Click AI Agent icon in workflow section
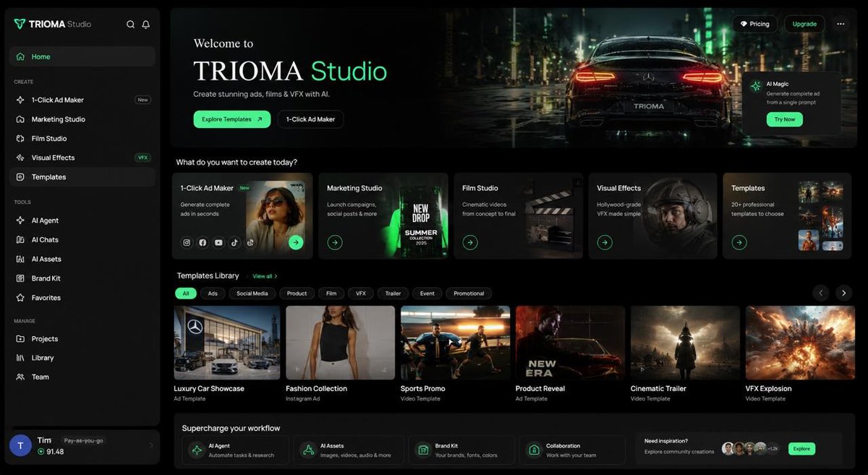Screen dimensions: 868x475 196,450
